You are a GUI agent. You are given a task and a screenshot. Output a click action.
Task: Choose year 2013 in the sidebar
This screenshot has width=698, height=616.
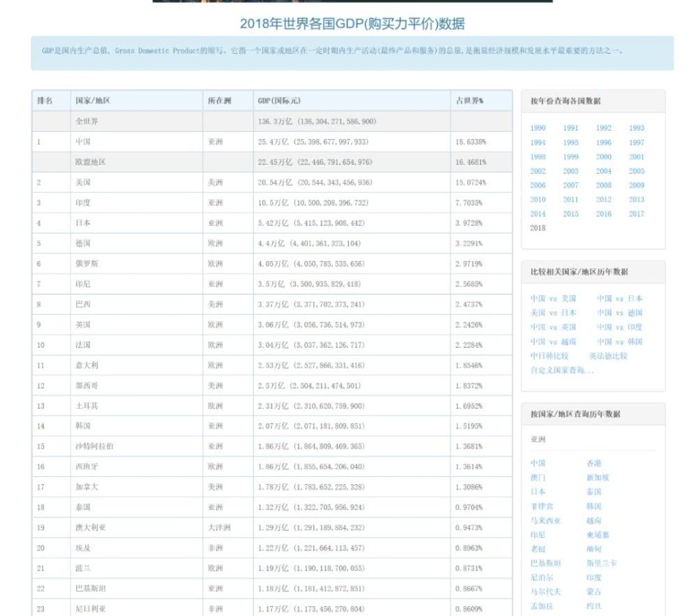[x=637, y=200]
